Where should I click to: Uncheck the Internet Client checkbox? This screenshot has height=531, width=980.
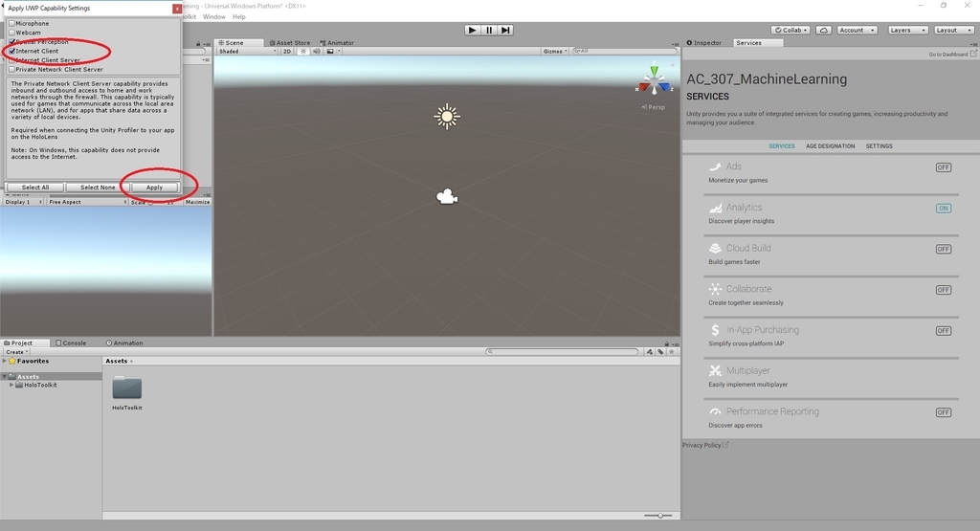pos(11,51)
